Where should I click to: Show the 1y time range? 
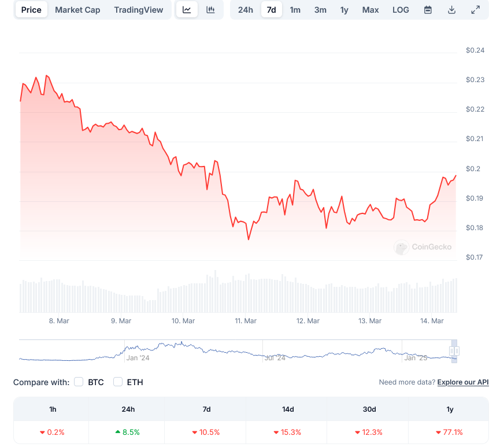tap(344, 10)
